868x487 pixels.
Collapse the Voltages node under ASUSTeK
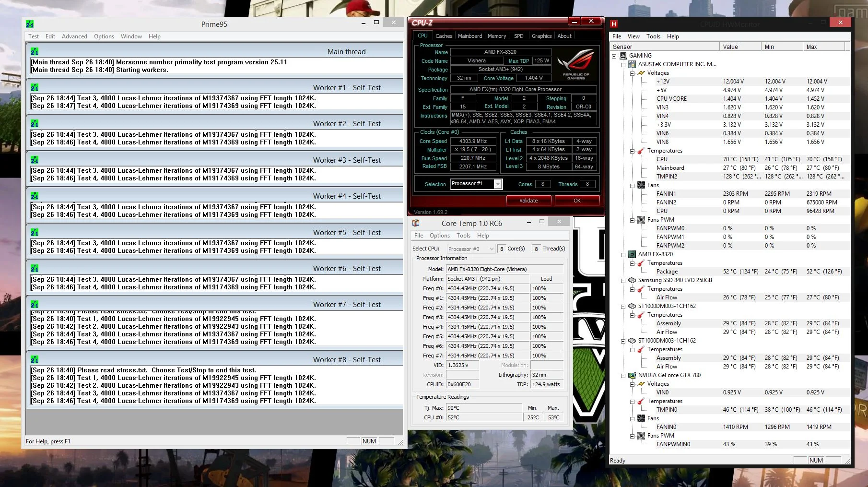pos(632,73)
